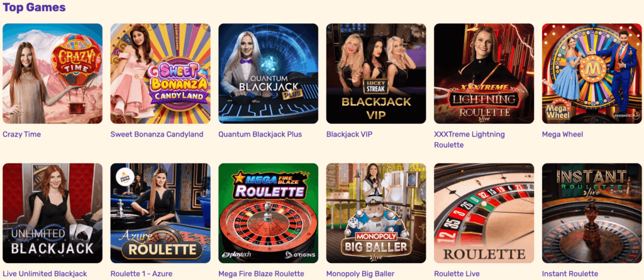The image size is (644, 280).
Task: Open the Roulette Live wheel thumbnail
Action: coord(484,213)
